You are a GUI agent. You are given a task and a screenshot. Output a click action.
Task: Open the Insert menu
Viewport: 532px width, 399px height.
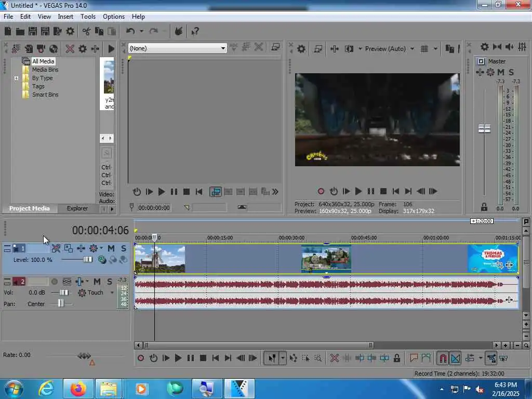(x=65, y=17)
